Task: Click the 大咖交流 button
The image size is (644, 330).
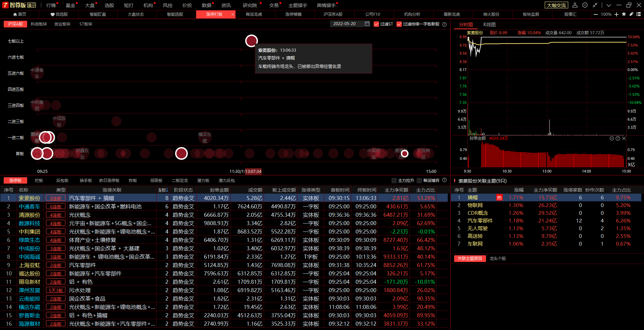Action: pyautogui.click(x=556, y=5)
